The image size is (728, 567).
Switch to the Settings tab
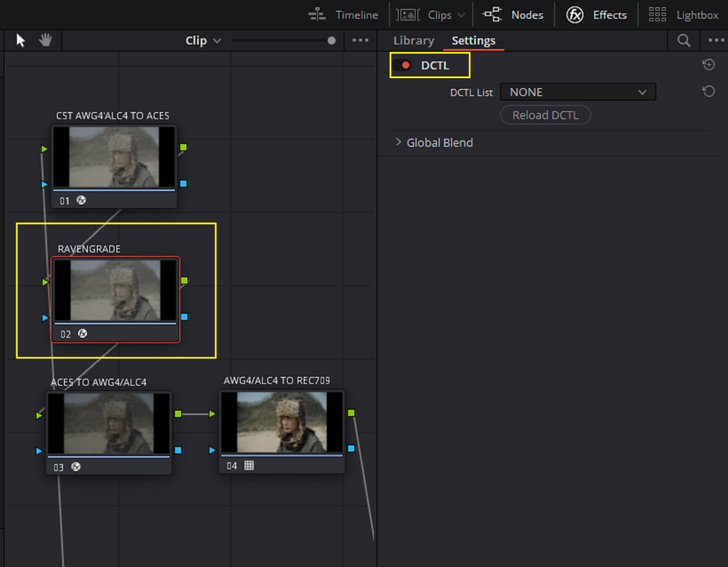[474, 40]
